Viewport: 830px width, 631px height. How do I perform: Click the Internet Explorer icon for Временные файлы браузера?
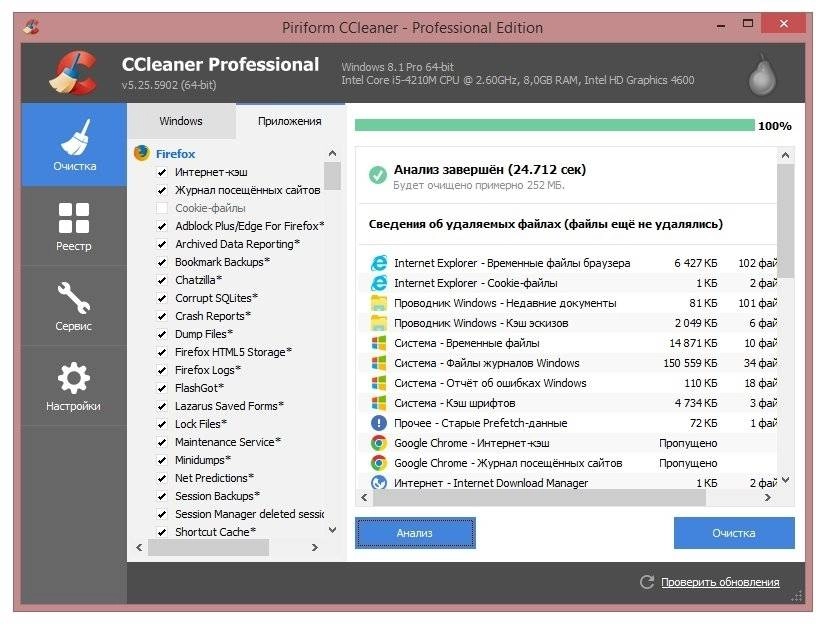[378, 263]
